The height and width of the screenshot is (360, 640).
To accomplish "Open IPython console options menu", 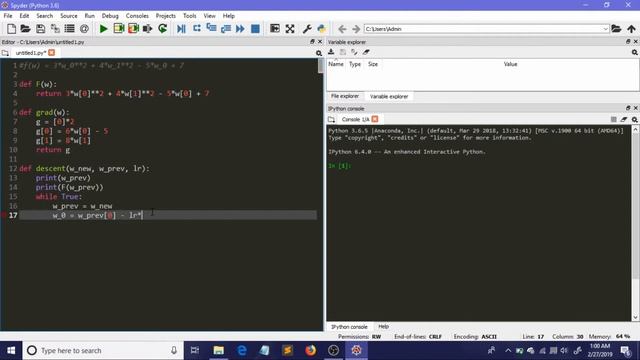I will click(x=635, y=119).
